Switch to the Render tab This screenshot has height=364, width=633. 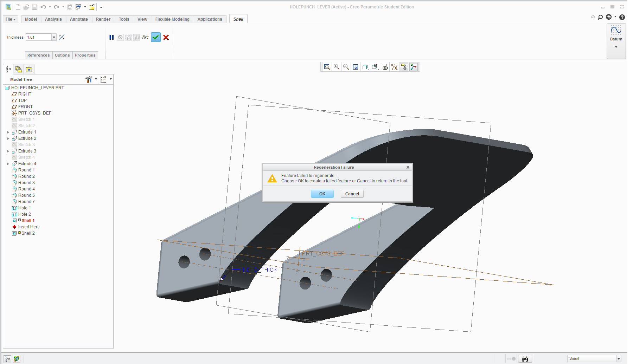pyautogui.click(x=103, y=19)
